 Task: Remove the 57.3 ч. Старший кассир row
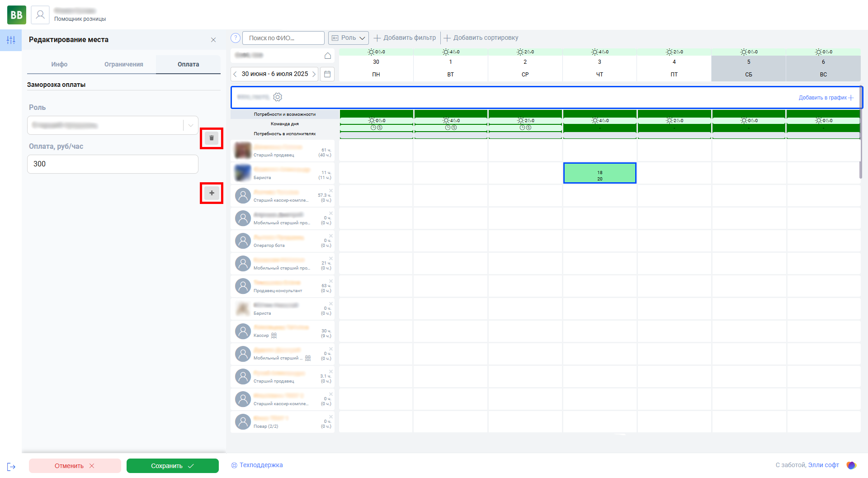pos(331,191)
